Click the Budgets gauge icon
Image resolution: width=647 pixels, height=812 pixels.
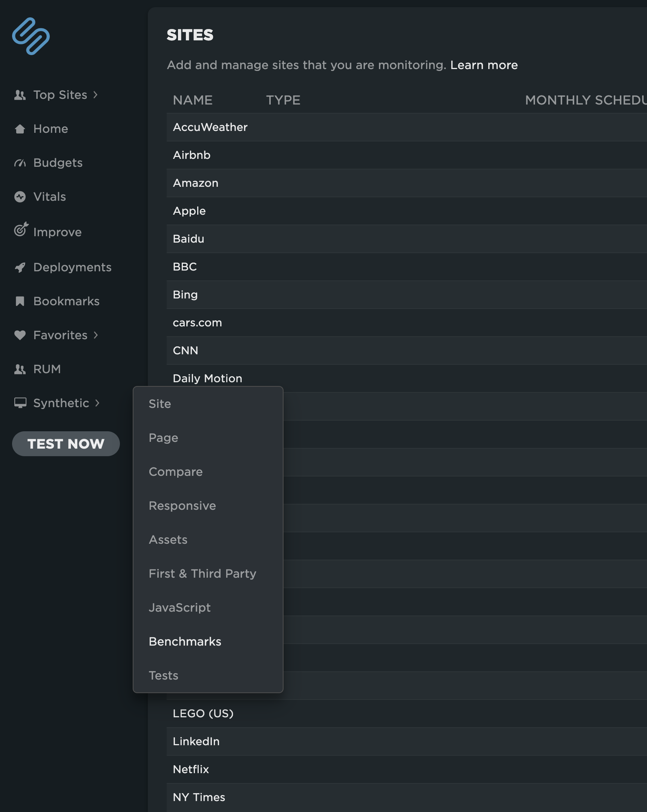tap(20, 163)
